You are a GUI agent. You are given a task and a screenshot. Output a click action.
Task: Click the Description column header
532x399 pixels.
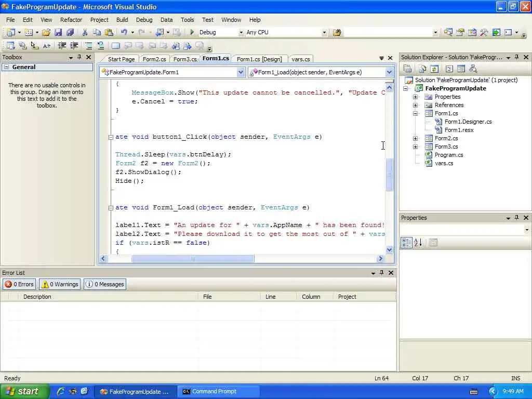108,297
